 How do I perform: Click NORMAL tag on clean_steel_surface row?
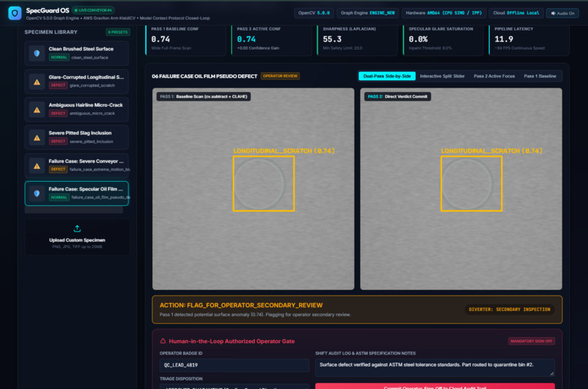[59, 58]
